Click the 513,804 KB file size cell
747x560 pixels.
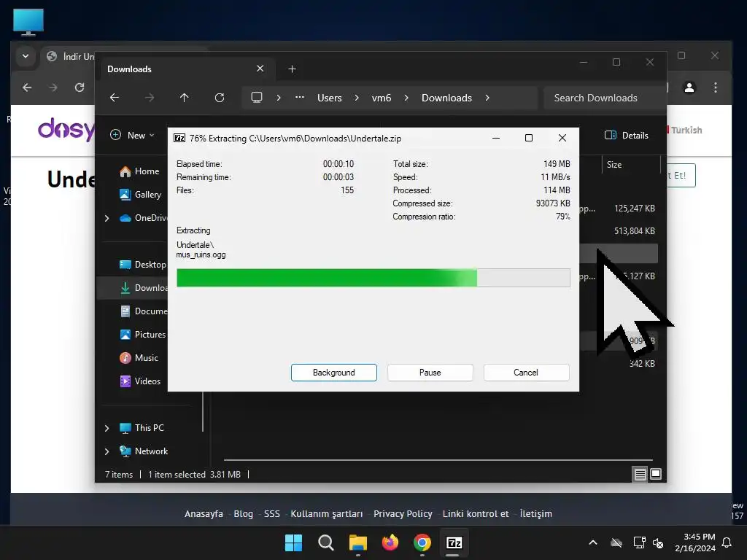click(635, 231)
